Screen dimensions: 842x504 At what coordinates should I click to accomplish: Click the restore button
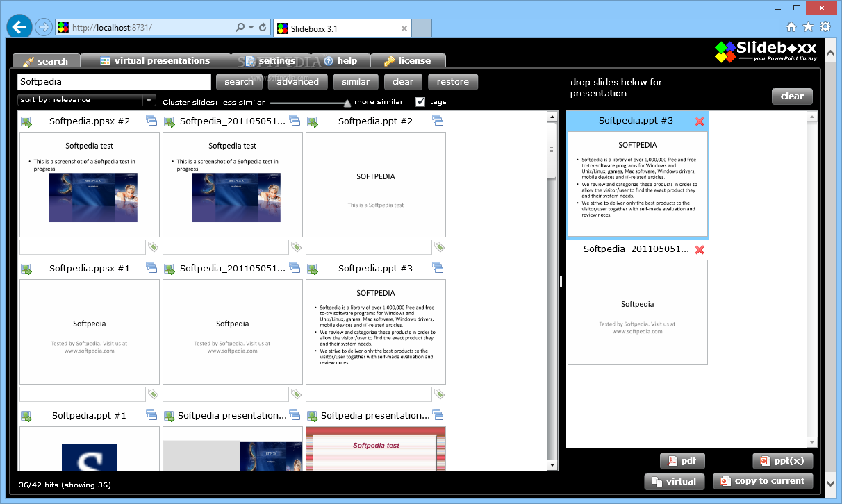453,82
